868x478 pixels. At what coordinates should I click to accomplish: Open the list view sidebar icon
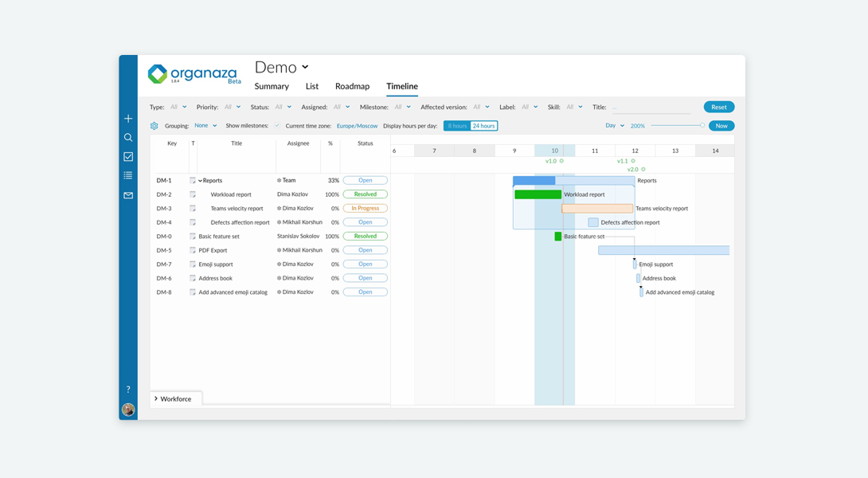coord(128,175)
